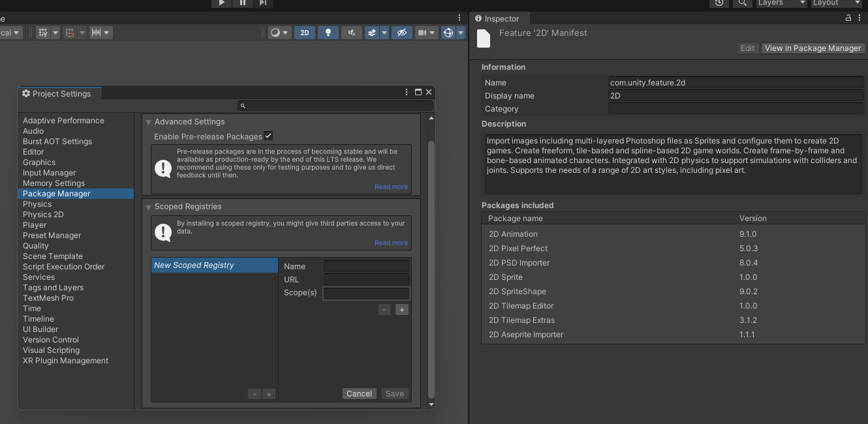Toggle the Inspector lock icon

click(849, 19)
